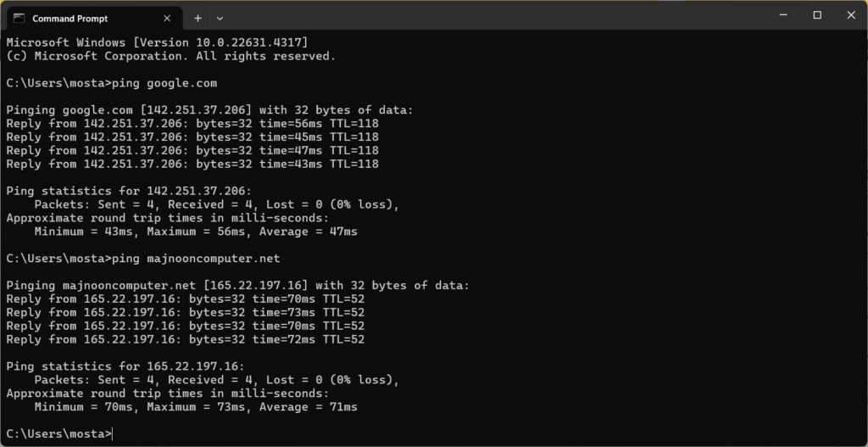Click the 'Average = 47ms' text

pos(309,232)
